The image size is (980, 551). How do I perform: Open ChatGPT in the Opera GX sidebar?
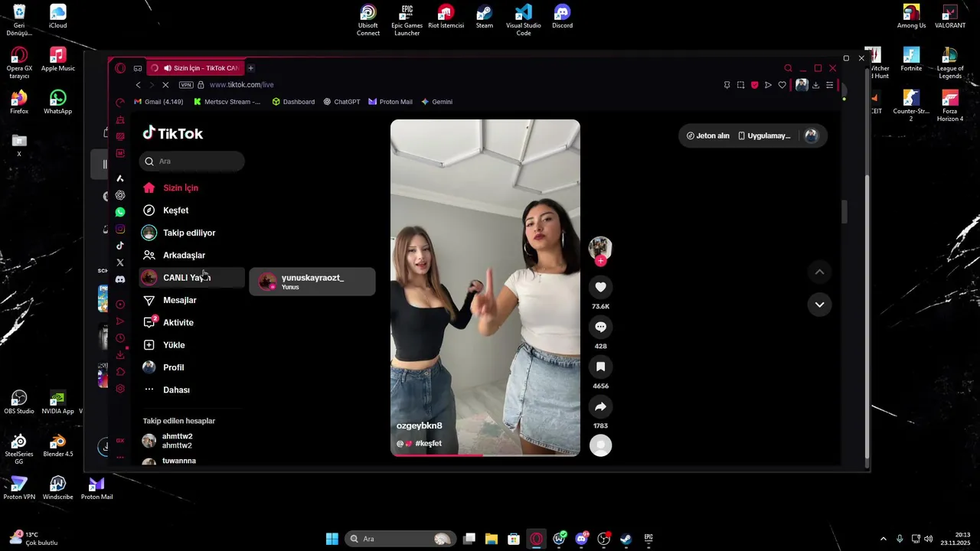pyautogui.click(x=120, y=195)
